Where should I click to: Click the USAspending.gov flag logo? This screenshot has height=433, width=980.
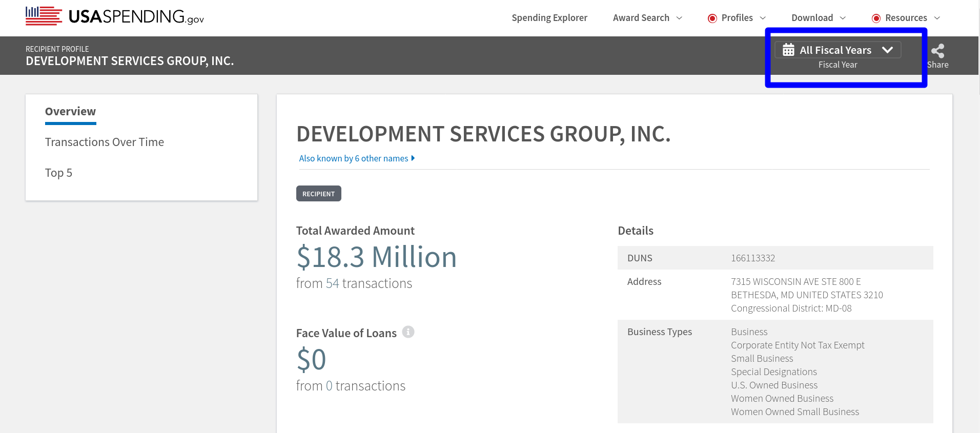click(115, 16)
